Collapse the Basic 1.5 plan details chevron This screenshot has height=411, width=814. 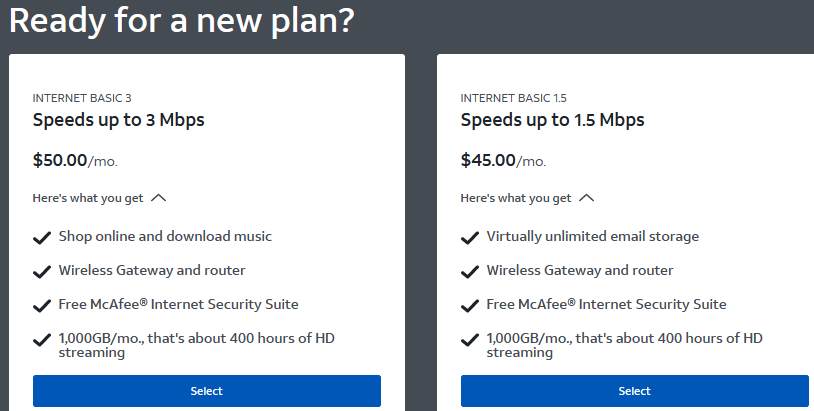pyautogui.click(x=586, y=198)
